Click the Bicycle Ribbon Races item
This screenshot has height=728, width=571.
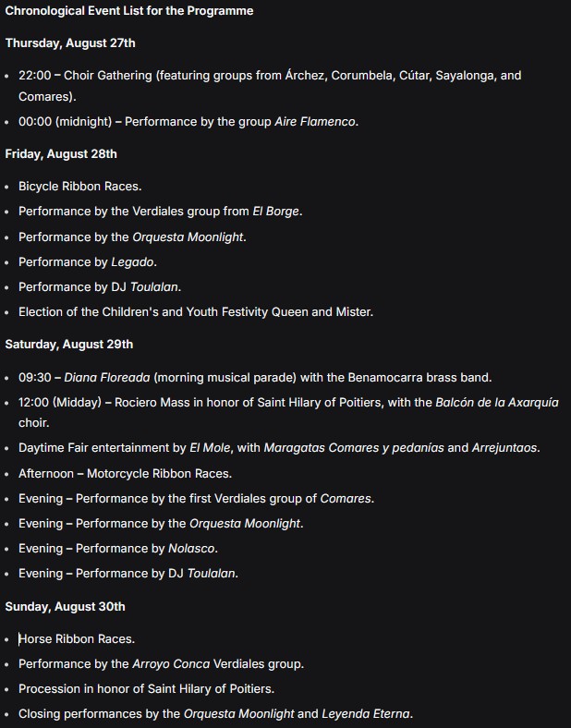coord(79,187)
